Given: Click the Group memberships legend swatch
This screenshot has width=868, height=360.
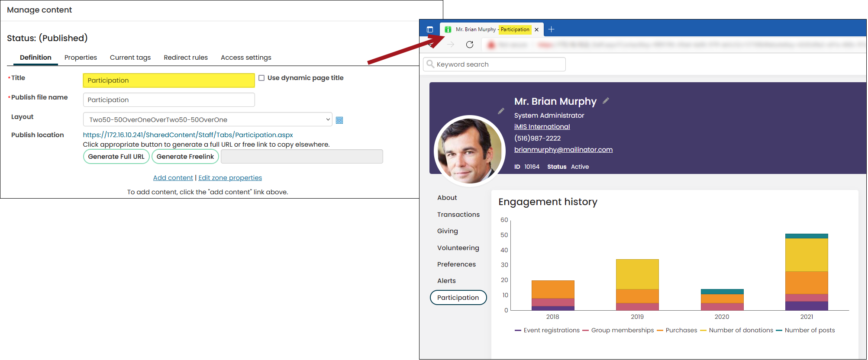Looking at the screenshot, I should coord(586,331).
